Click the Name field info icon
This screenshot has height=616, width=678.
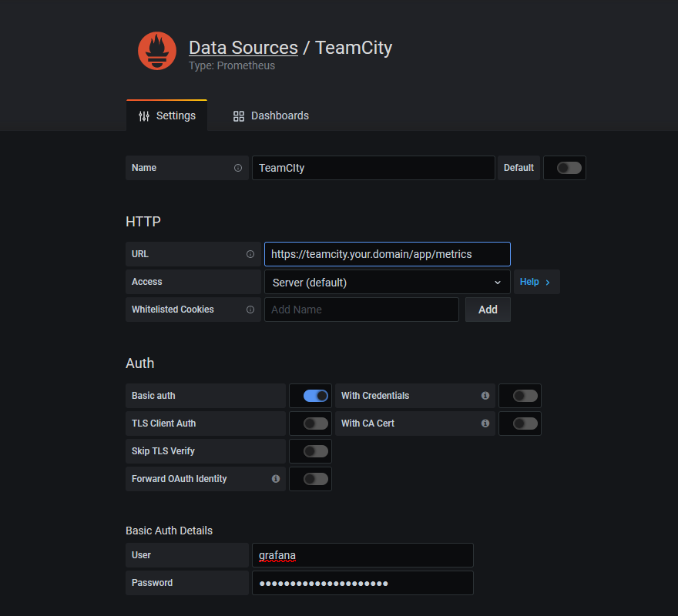[x=238, y=168]
